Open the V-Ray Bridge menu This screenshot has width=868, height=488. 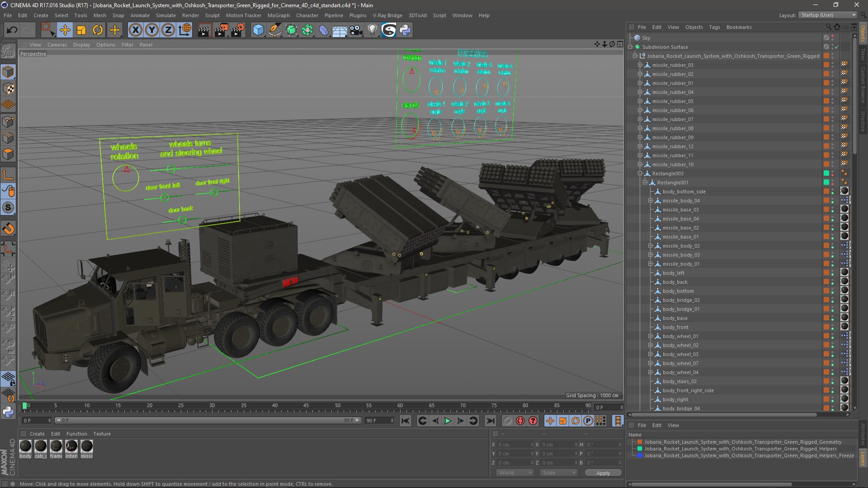click(387, 15)
